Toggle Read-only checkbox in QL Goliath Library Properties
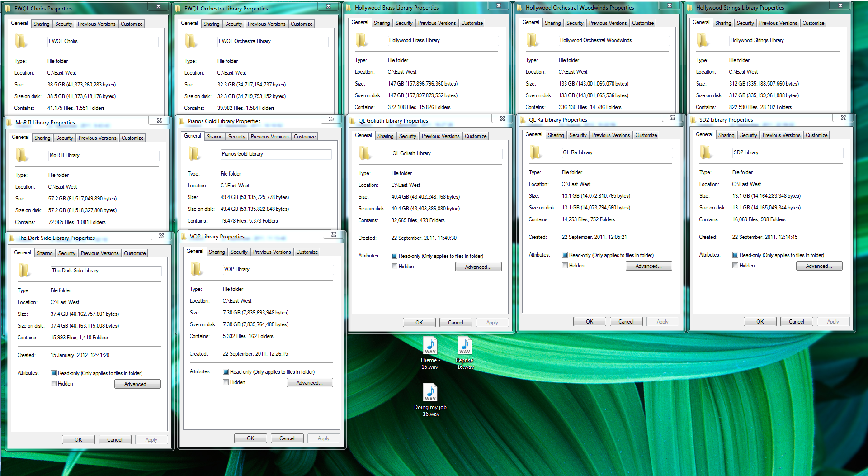This screenshot has width=868, height=476. [394, 256]
